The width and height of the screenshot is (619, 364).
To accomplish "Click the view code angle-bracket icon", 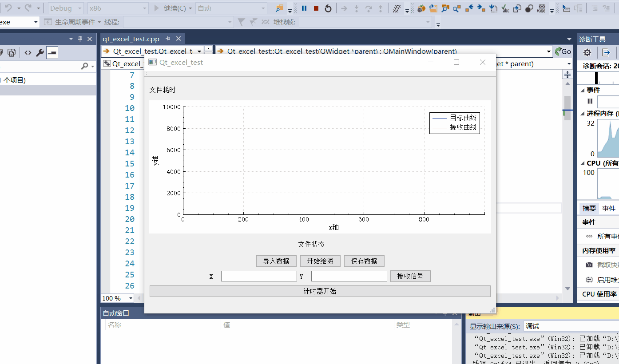I will [x=28, y=53].
